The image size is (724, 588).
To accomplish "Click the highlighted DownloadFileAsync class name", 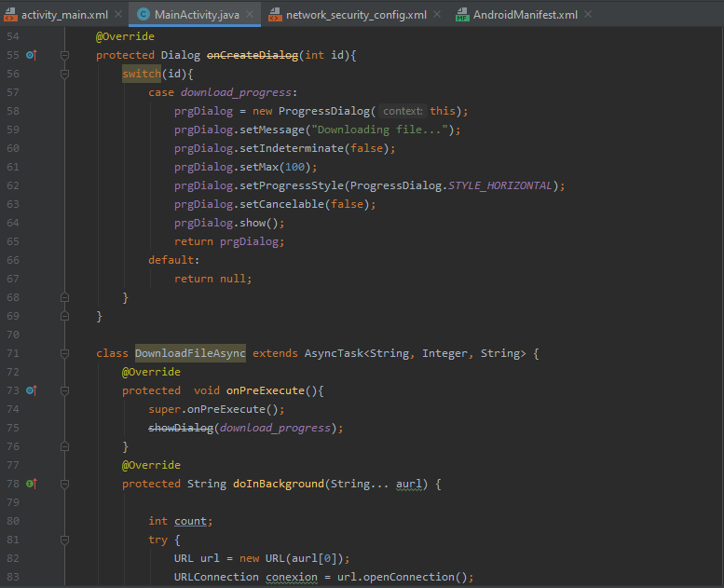I will pos(190,353).
